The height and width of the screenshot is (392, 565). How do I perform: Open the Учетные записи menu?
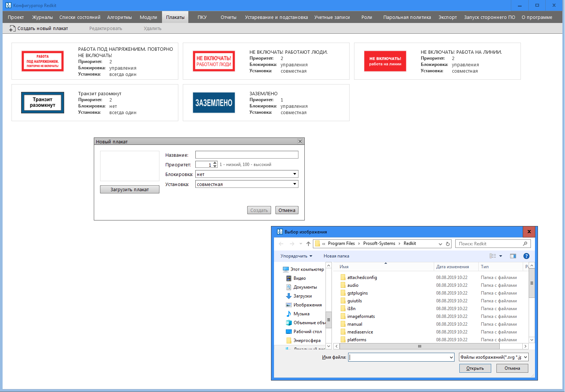[332, 17]
